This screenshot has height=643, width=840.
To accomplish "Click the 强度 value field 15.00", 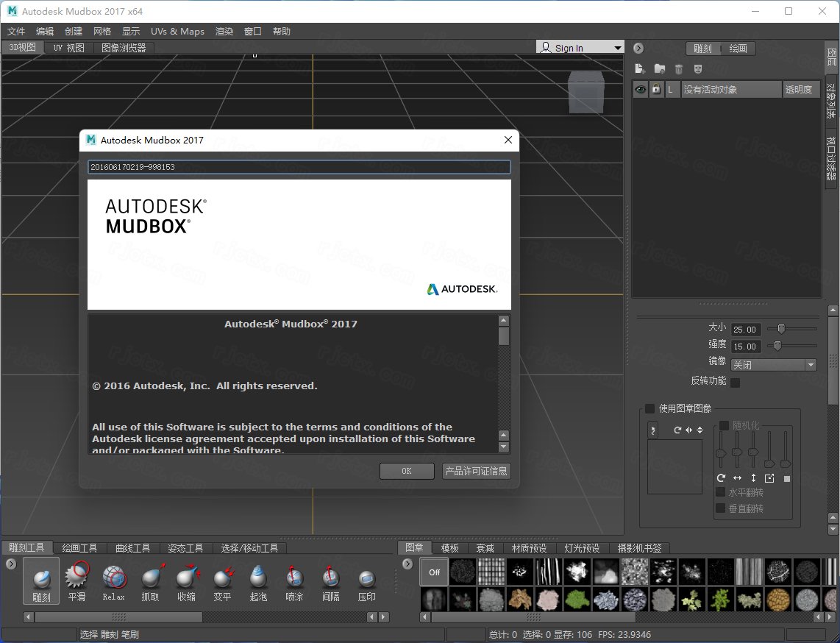I will coord(746,347).
